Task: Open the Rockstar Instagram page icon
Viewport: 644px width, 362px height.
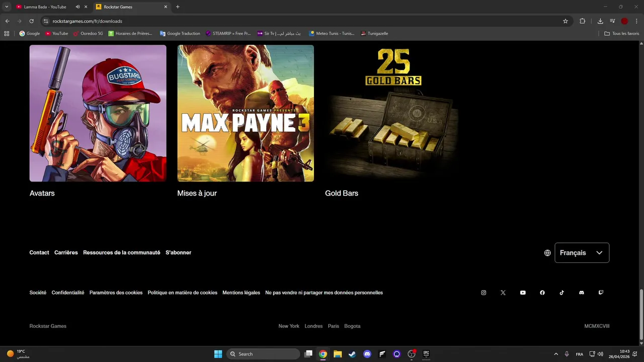Action: tap(484, 293)
